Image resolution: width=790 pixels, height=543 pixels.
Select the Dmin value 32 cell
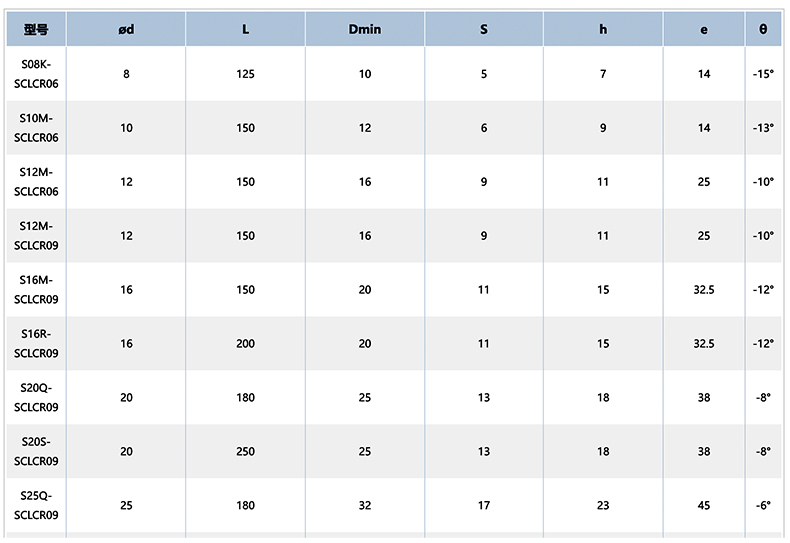(x=365, y=506)
